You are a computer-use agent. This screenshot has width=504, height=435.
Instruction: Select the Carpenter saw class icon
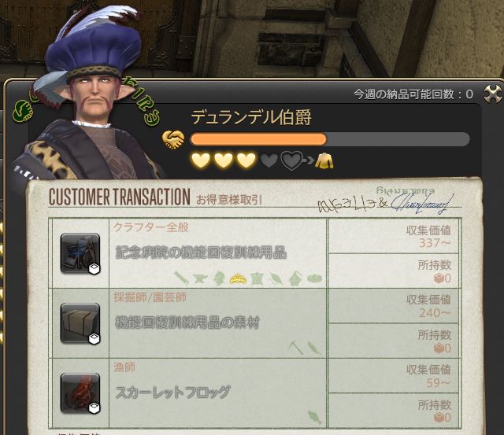point(181,278)
